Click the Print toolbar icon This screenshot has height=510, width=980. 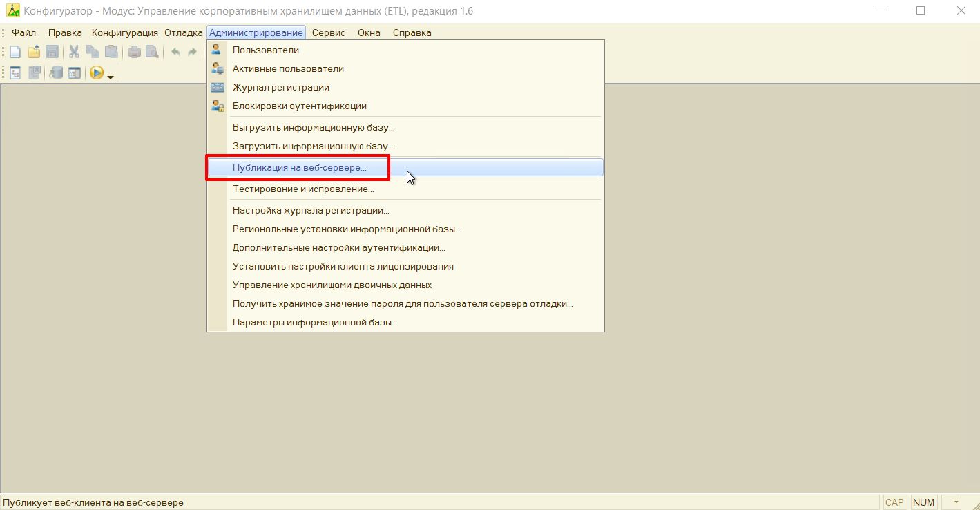(134, 52)
